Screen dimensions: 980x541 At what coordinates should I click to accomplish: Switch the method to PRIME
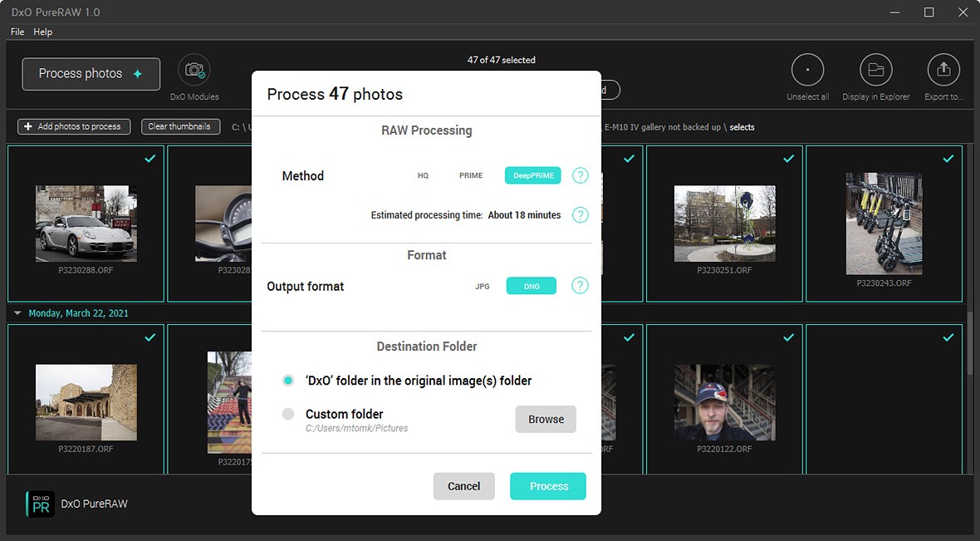point(471,175)
